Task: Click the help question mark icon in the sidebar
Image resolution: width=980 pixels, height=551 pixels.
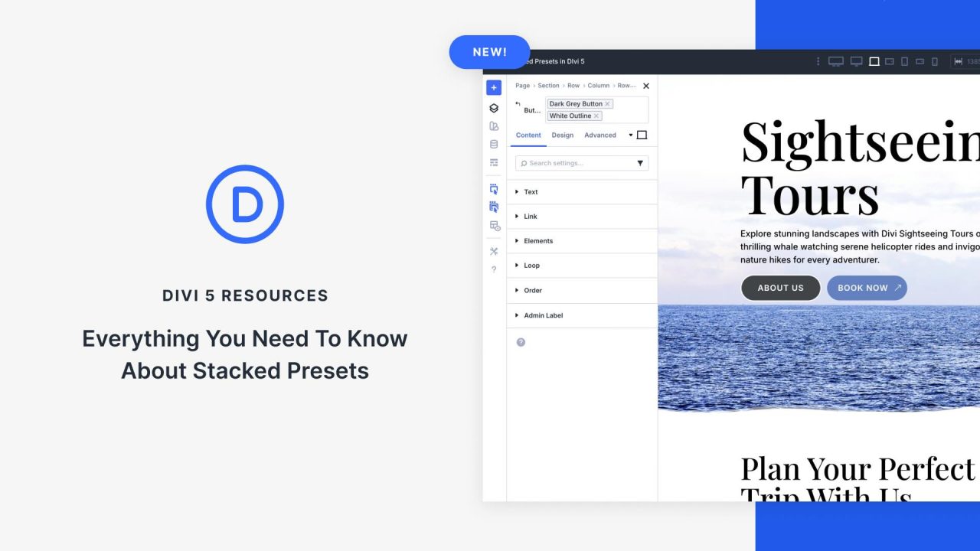Action: click(x=493, y=267)
